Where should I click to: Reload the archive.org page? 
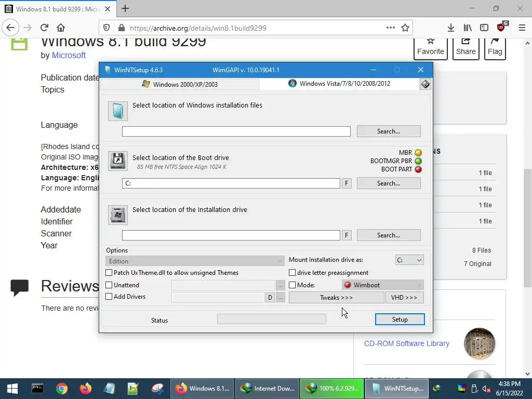[44, 28]
